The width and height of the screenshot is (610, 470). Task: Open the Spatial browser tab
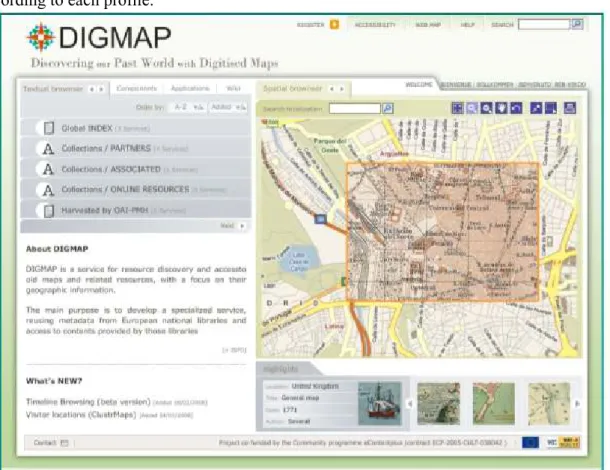293,89
